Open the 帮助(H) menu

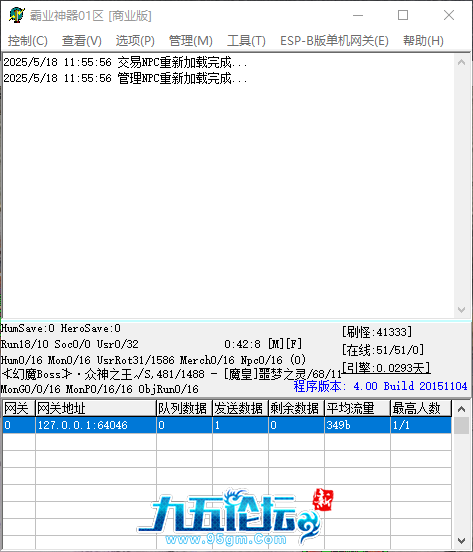[x=423, y=41]
